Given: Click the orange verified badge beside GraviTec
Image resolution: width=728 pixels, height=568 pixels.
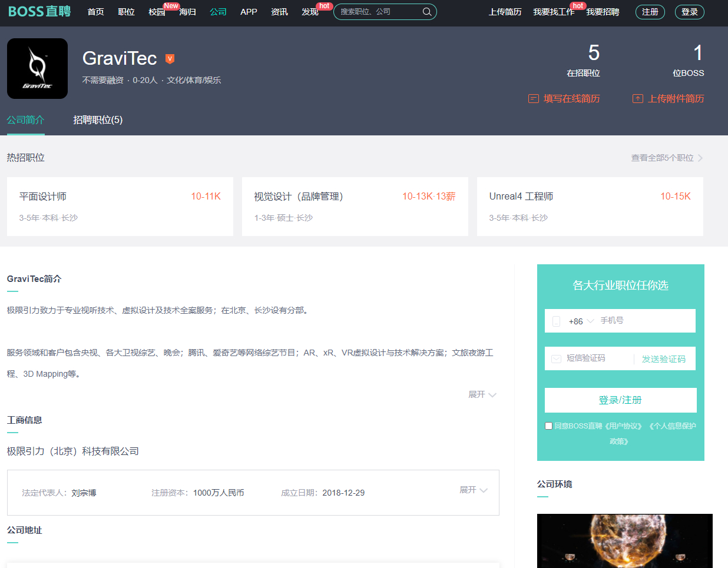Looking at the screenshot, I should coord(170,59).
